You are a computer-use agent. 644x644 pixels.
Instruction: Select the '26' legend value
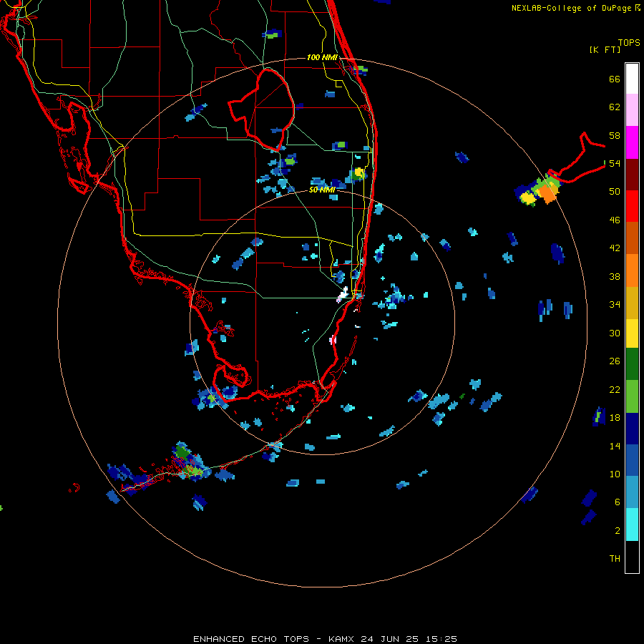[615, 361]
